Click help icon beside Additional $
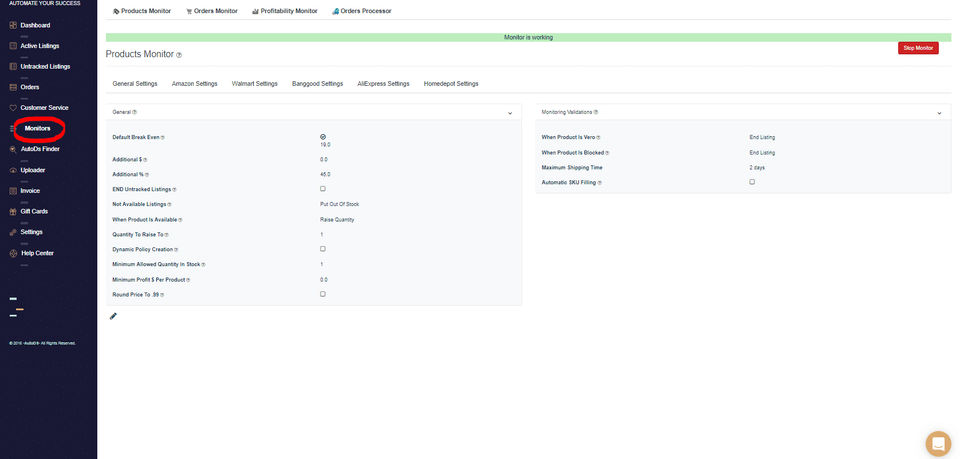The height and width of the screenshot is (459, 960). pos(145,160)
